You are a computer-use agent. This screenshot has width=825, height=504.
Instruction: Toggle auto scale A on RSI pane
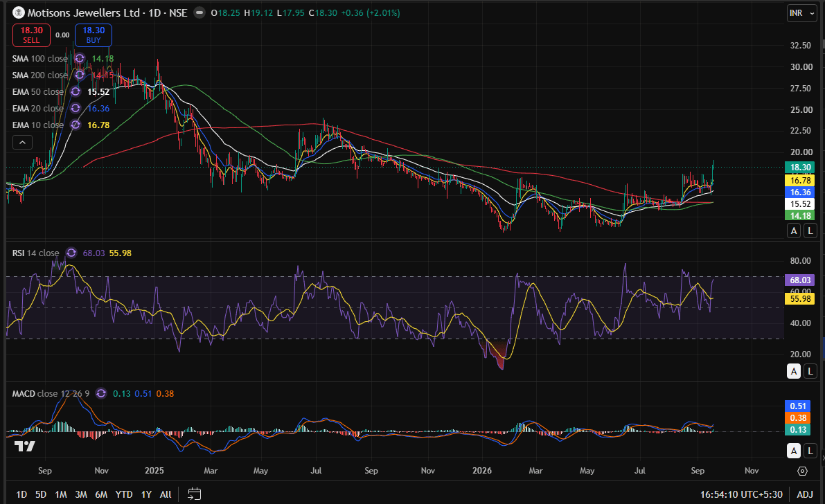(x=794, y=371)
